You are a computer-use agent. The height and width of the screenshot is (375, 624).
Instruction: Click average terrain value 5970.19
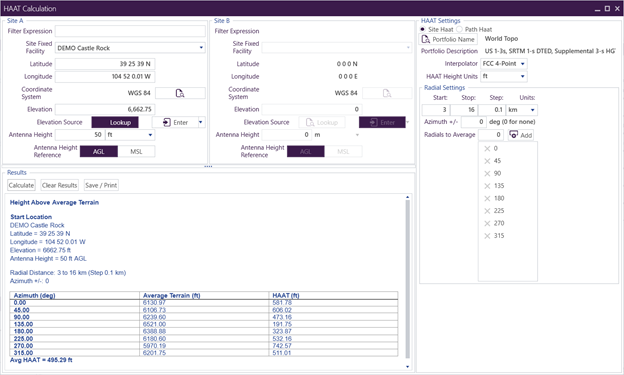(154, 346)
